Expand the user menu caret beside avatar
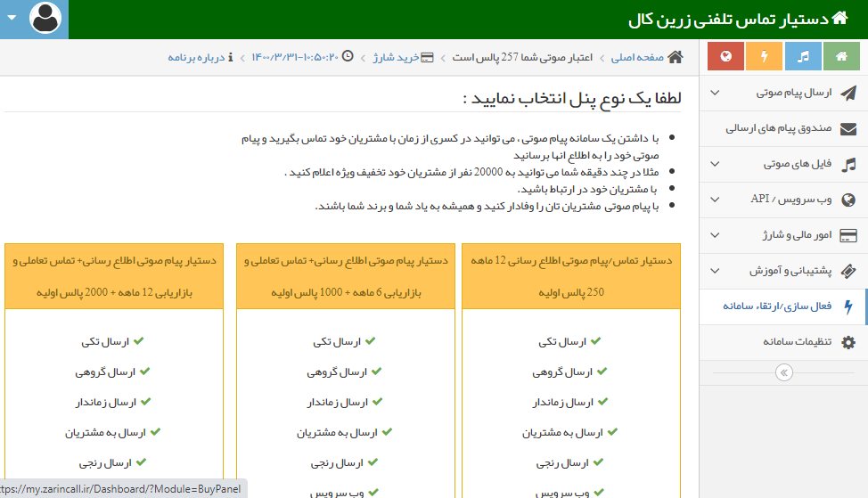 pyautogui.click(x=12, y=18)
